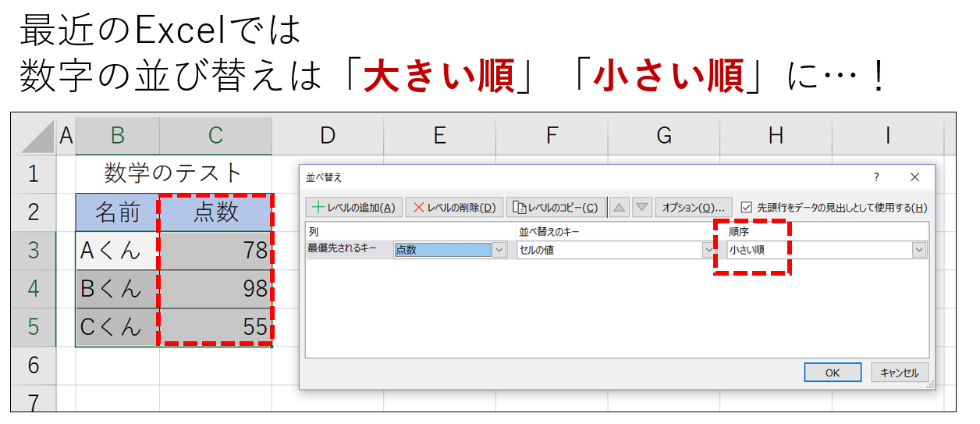Screen dimensions: 980x424
Task: Close the 並べ替え dialog with the X
Action: 914,177
